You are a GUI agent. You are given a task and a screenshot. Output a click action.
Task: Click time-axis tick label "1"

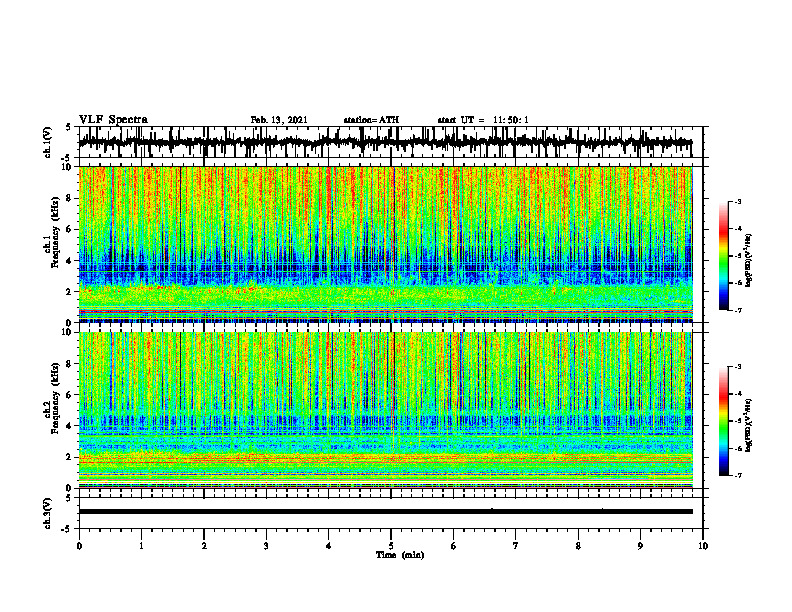pyautogui.click(x=141, y=546)
